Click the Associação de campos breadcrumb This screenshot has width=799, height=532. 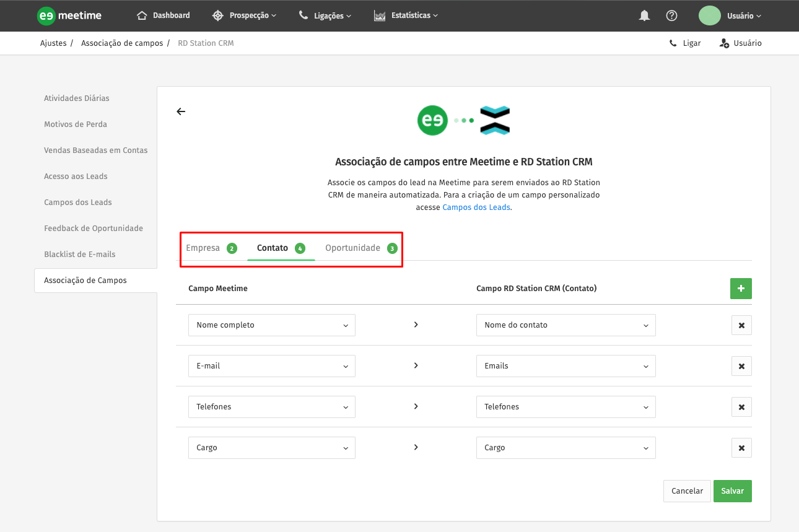click(x=122, y=43)
